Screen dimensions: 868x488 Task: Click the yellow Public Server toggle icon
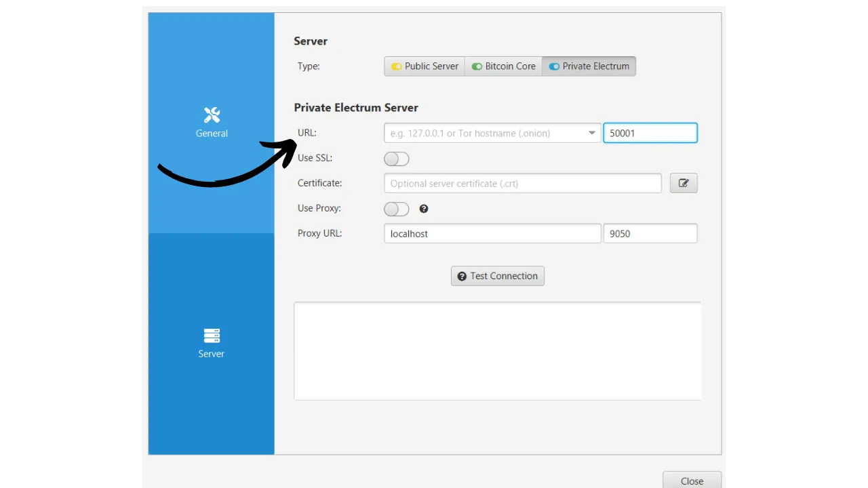click(x=397, y=66)
